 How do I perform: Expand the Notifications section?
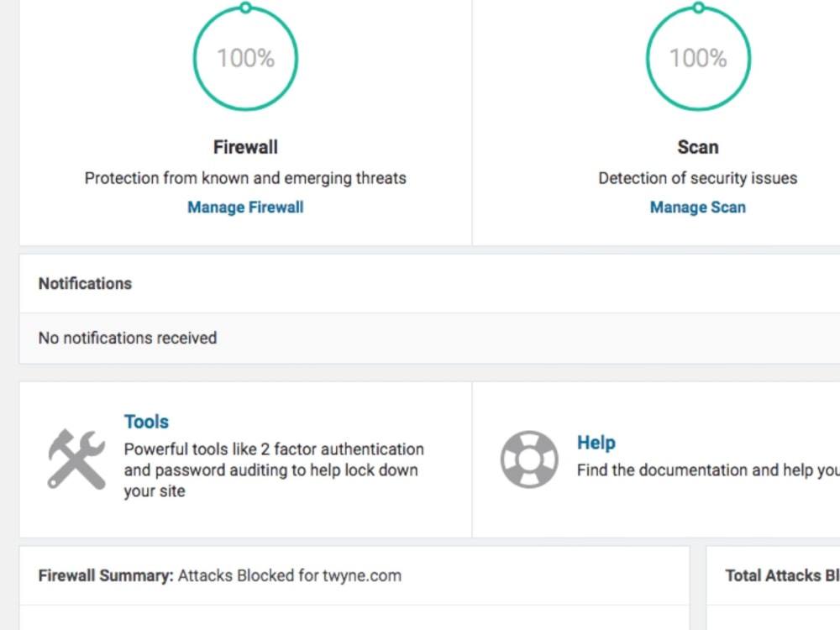pyautogui.click(x=85, y=283)
